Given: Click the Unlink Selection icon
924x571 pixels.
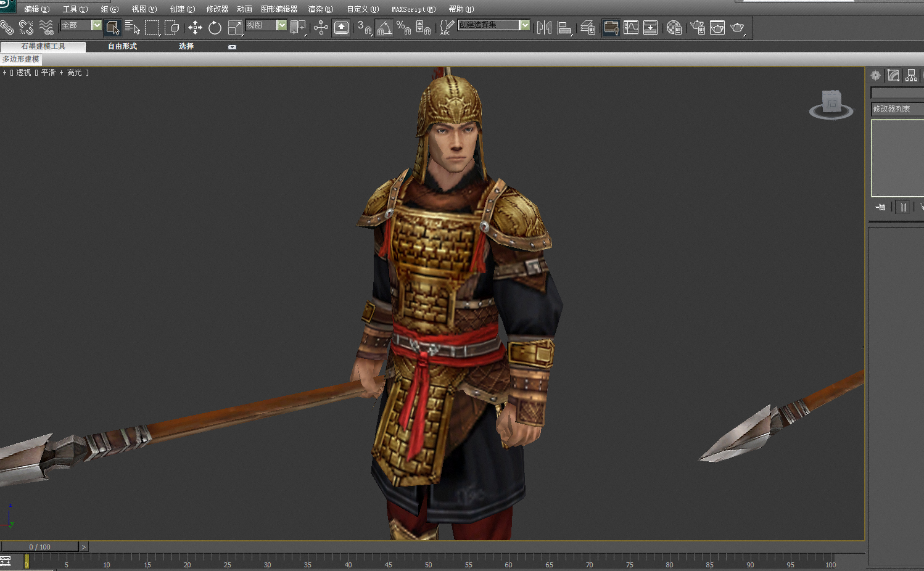Looking at the screenshot, I should tap(26, 27).
